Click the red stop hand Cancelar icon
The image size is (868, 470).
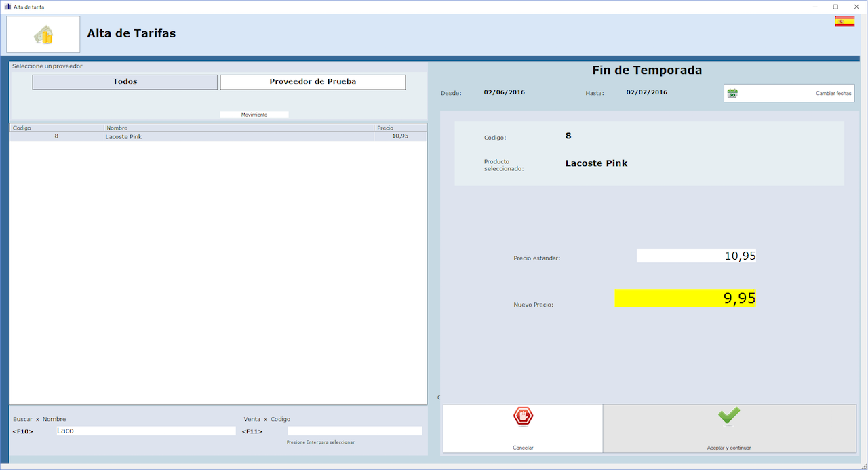pos(523,416)
